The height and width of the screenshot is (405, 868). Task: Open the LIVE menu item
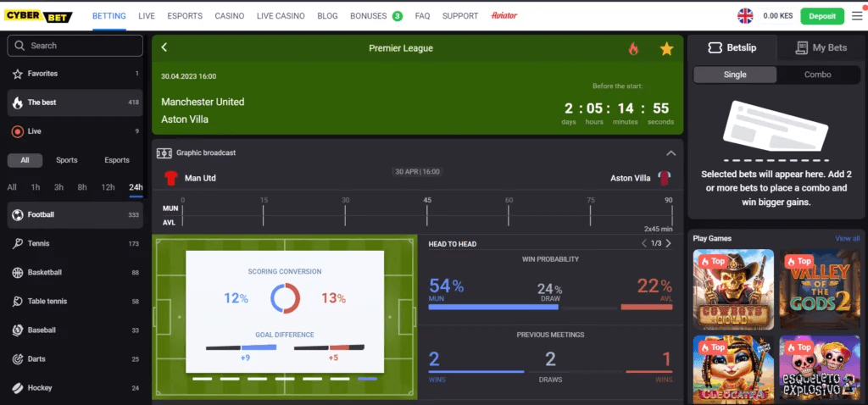(147, 16)
